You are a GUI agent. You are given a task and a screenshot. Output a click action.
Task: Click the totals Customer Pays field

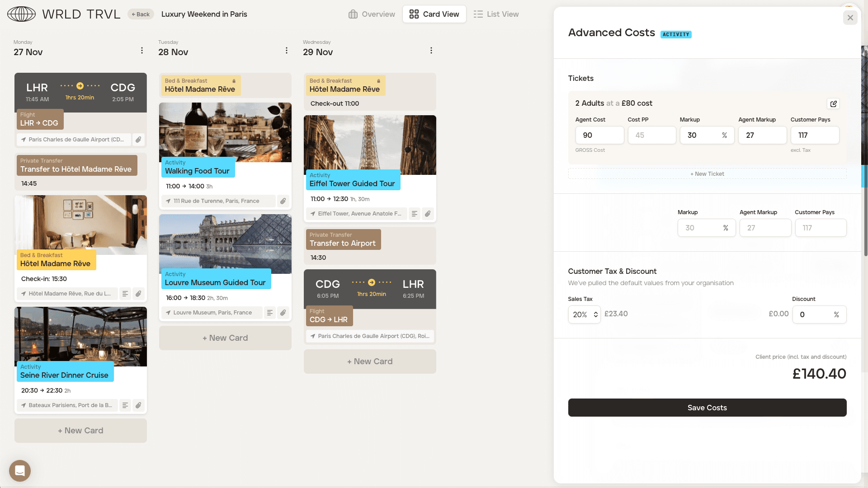(821, 228)
